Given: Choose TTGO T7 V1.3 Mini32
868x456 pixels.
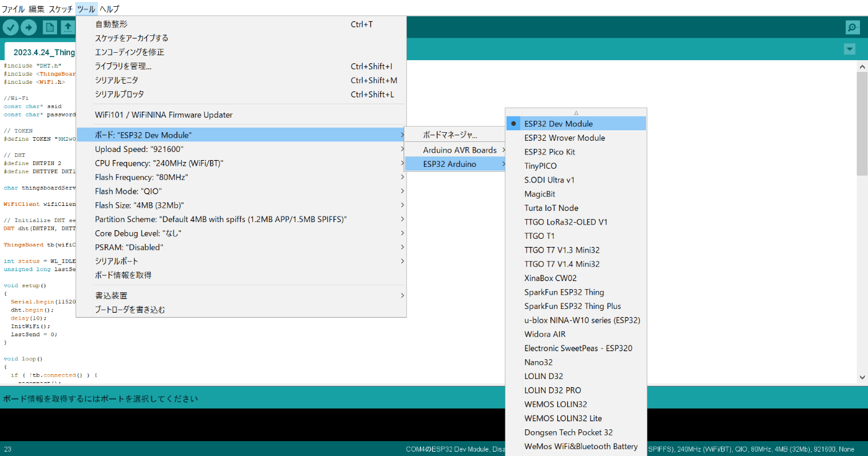Looking at the screenshot, I should (x=577, y=250).
